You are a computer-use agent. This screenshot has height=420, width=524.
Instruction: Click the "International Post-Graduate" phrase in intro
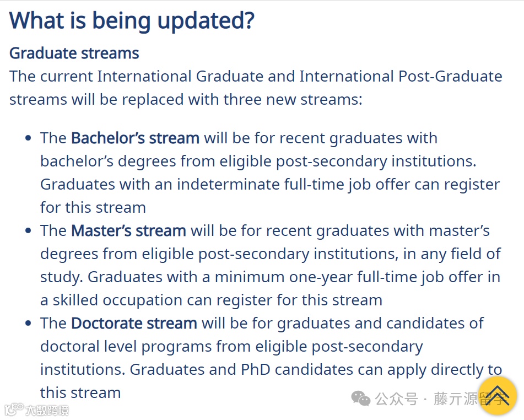coord(401,76)
